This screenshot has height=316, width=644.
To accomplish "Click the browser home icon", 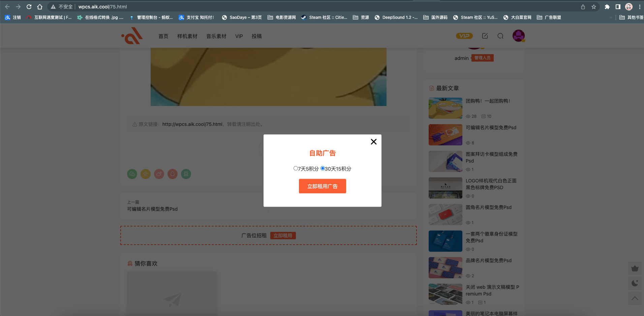I will pos(40,7).
